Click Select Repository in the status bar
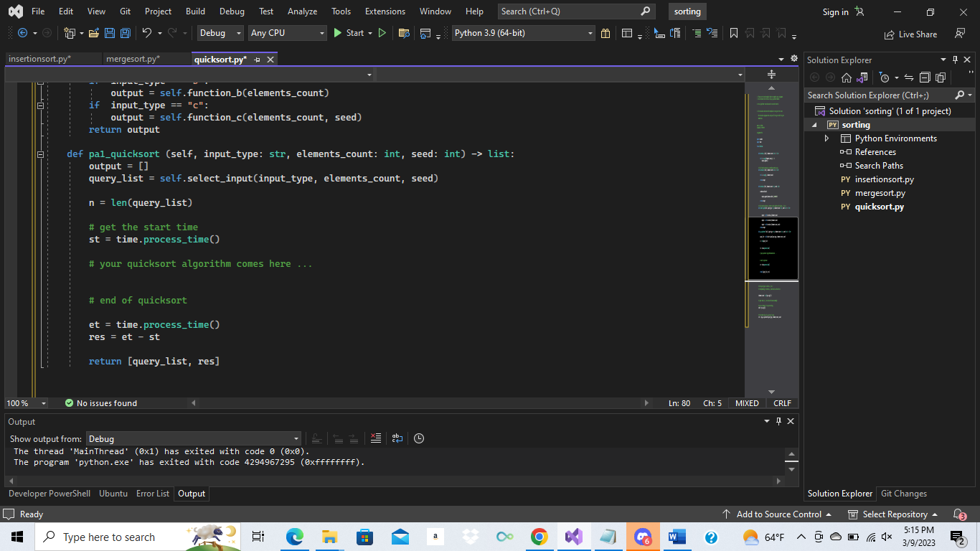This screenshot has height=551, width=980. click(893, 514)
